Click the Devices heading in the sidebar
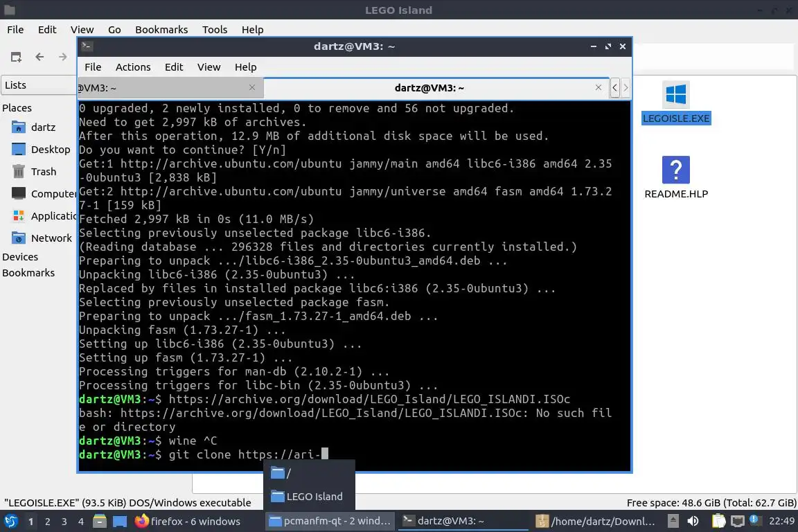798x532 pixels. (x=20, y=257)
